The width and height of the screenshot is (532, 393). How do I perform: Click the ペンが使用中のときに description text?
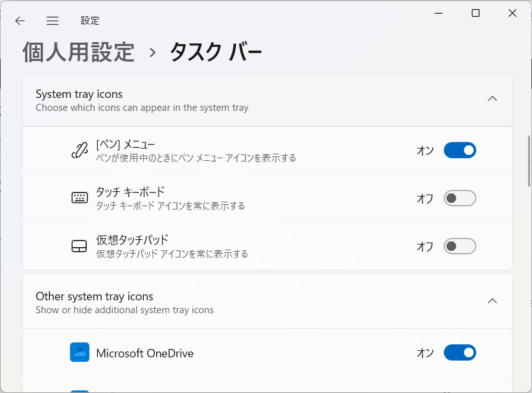pos(196,158)
